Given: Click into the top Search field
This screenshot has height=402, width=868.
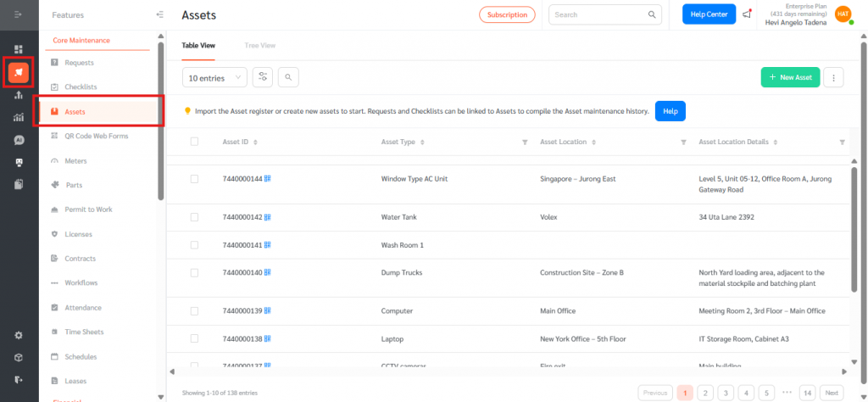Looking at the screenshot, I should [x=599, y=14].
